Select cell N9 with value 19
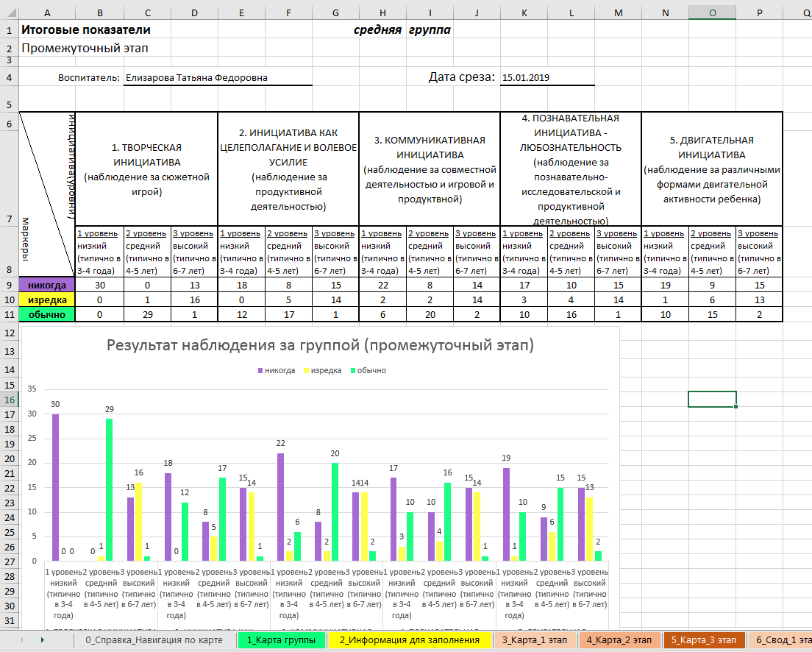This screenshot has width=812, height=652. [666, 285]
